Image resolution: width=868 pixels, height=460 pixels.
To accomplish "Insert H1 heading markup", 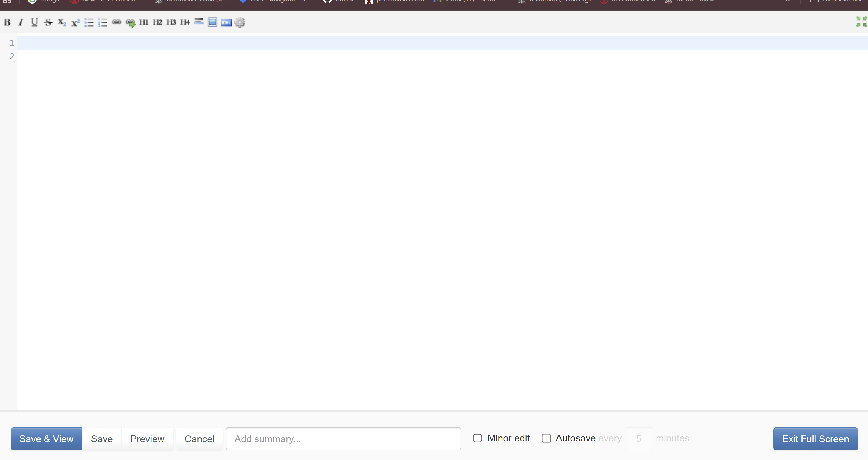I will pyautogui.click(x=144, y=22).
